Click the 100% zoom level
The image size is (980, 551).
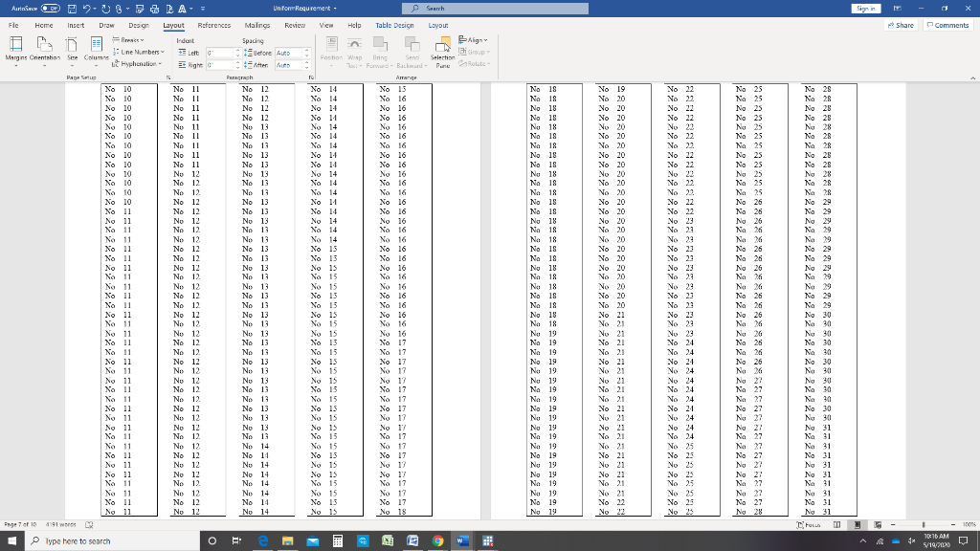point(969,525)
